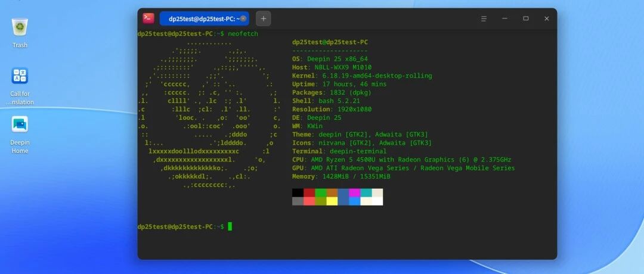Click the 'Packages: 1832 (dpkg)' line
The height and width of the screenshot is (274, 644).
(x=332, y=92)
